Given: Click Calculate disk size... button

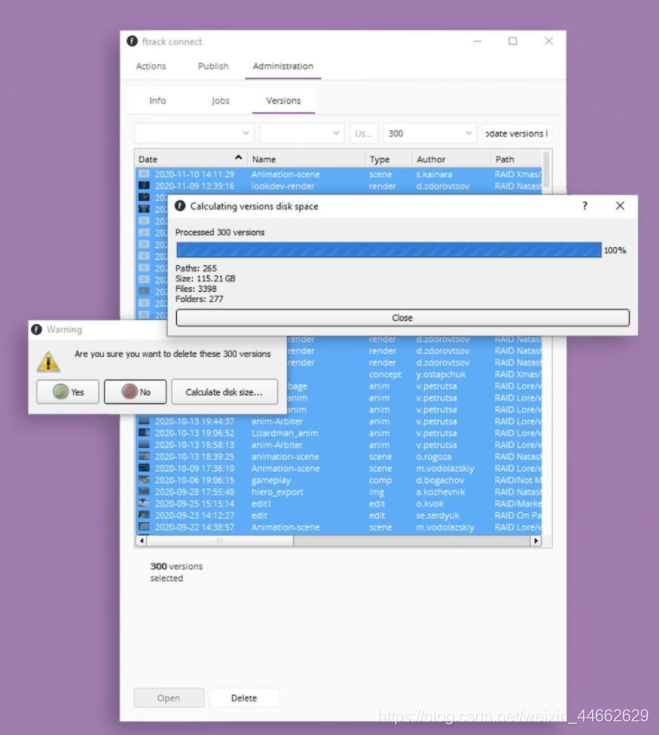Looking at the screenshot, I should coord(225,391).
